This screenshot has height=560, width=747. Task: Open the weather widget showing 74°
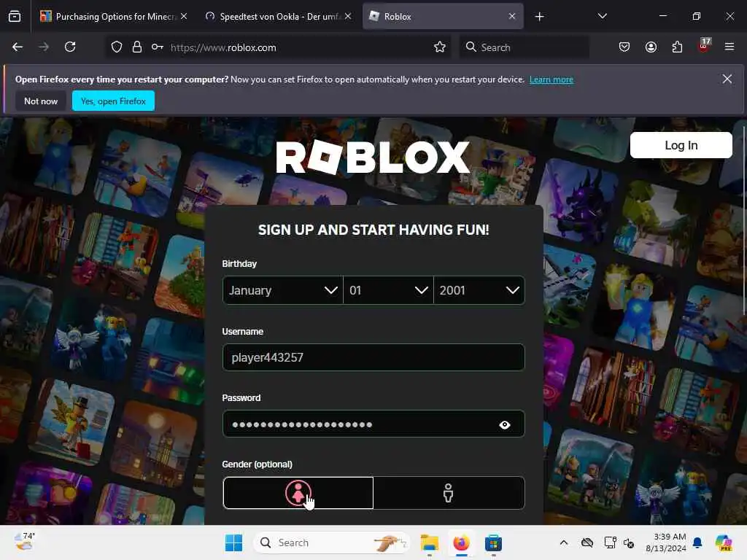click(x=24, y=542)
